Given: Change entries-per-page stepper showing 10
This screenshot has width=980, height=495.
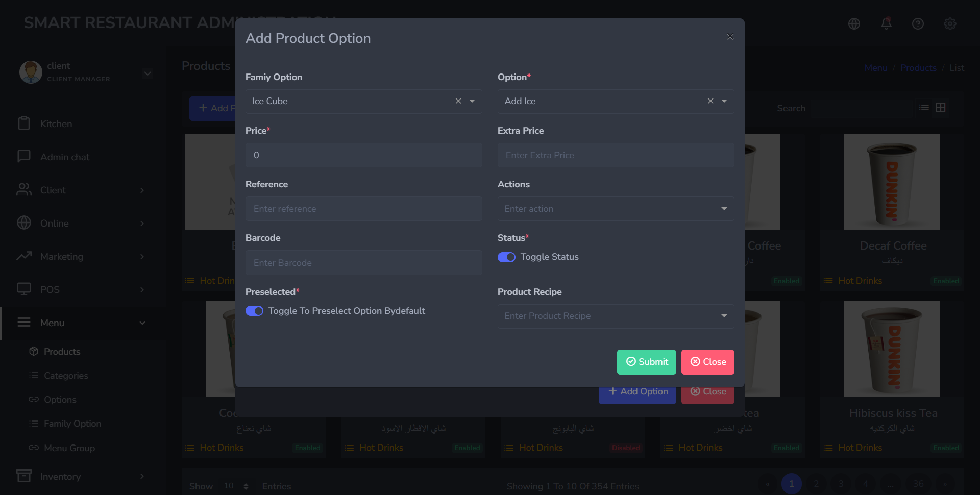Looking at the screenshot, I should tap(236, 486).
